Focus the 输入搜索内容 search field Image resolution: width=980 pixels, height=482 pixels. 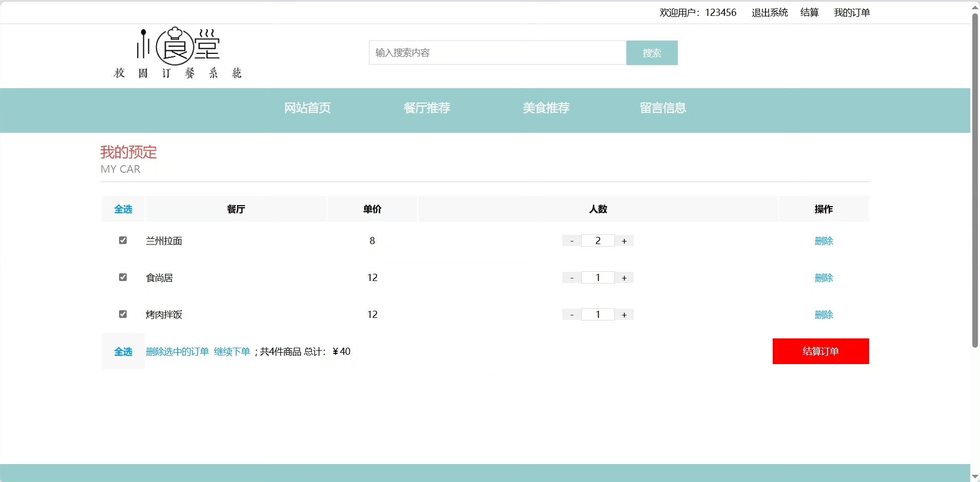point(497,53)
